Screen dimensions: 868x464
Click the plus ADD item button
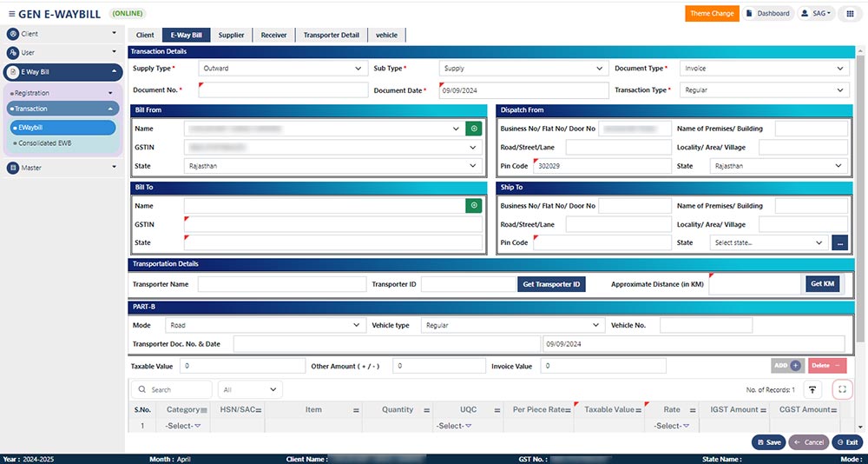pyautogui.click(x=788, y=366)
